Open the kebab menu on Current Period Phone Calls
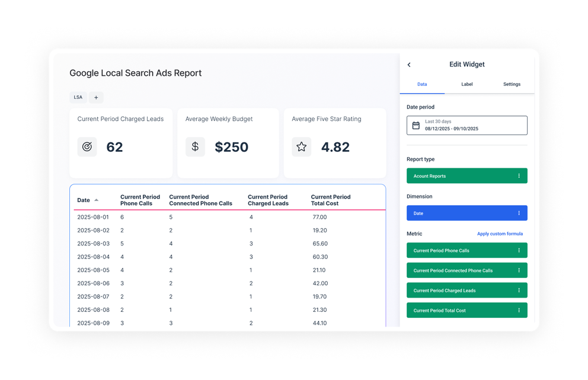 [x=520, y=250]
